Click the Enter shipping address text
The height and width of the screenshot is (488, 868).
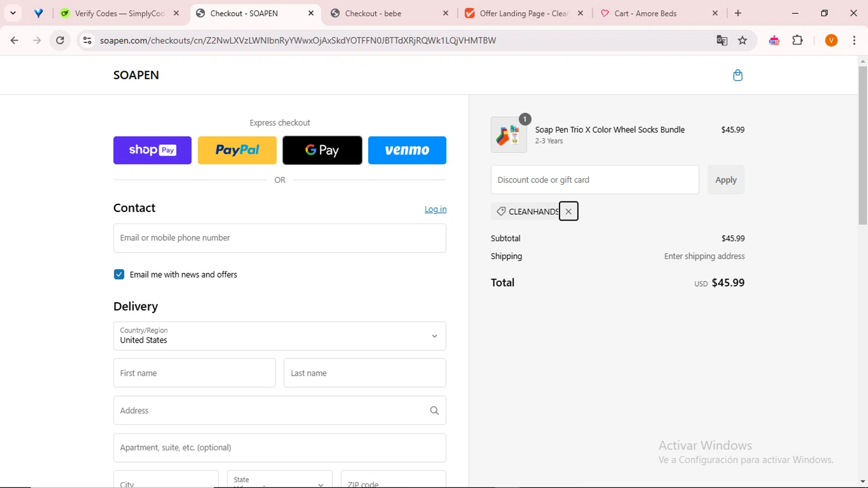point(704,256)
